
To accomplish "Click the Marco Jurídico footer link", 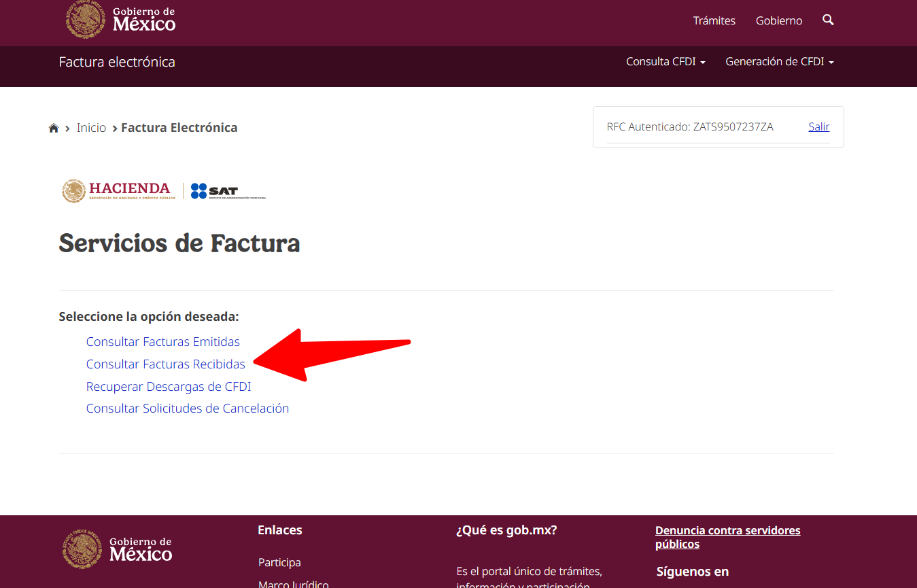I will tap(293, 584).
